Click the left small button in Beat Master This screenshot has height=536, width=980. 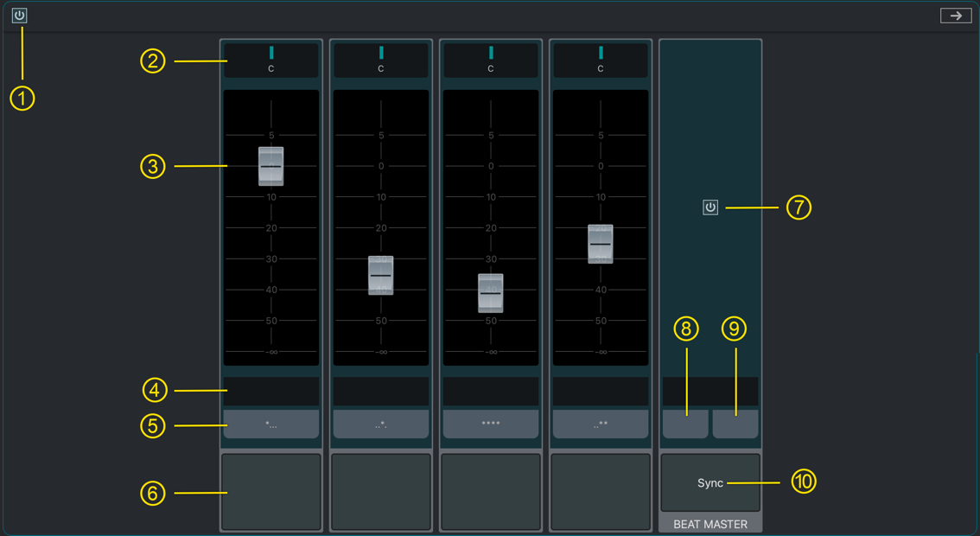(x=685, y=424)
